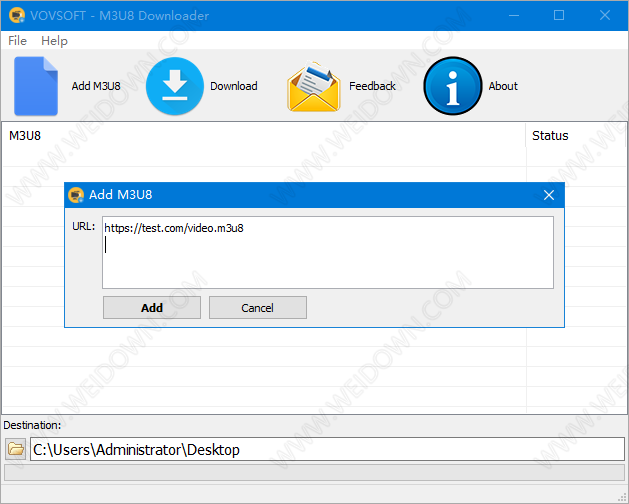Click the https://test.com/video.m3u8 text
629x504 pixels.
point(174,228)
